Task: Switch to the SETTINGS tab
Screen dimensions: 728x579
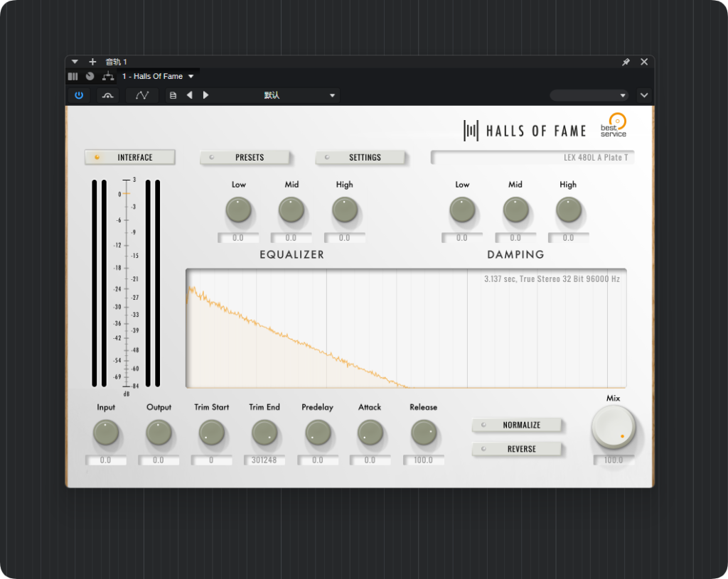Action: click(360, 157)
